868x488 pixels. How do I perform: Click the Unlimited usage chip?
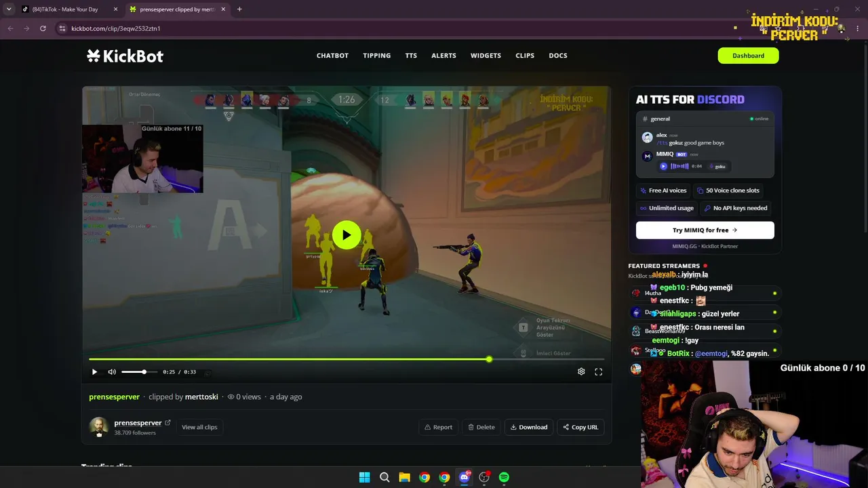coord(667,208)
